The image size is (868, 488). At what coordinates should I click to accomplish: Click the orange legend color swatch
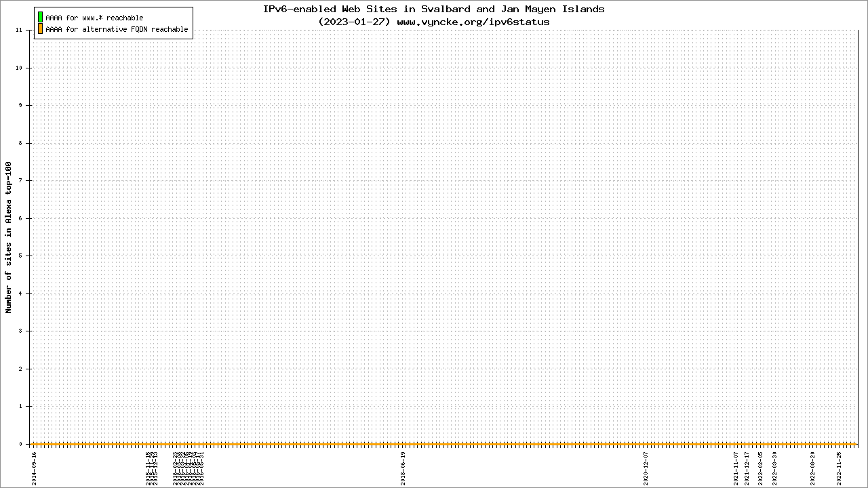click(40, 29)
